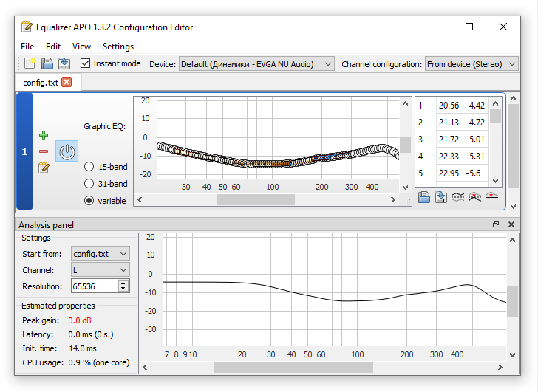Select the config.txt tab
The height and width of the screenshot is (392, 538).
pyautogui.click(x=48, y=83)
